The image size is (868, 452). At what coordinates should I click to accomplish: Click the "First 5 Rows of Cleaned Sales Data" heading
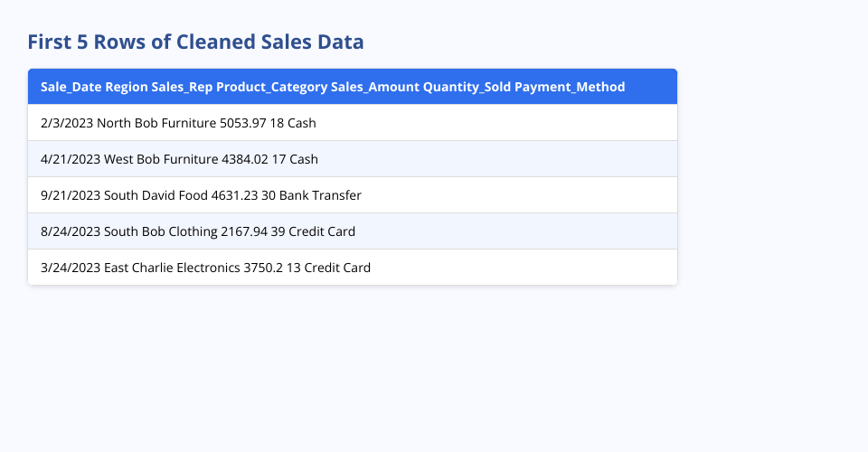pyautogui.click(x=195, y=42)
